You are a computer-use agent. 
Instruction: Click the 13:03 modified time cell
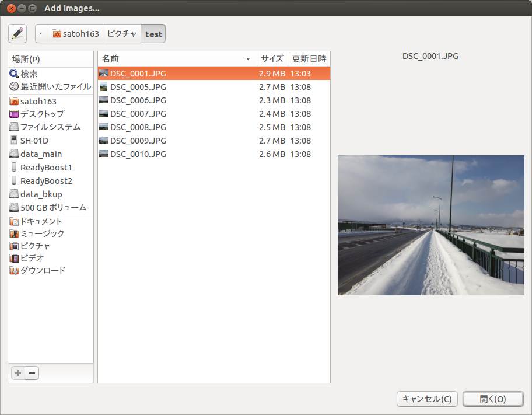[x=300, y=74]
